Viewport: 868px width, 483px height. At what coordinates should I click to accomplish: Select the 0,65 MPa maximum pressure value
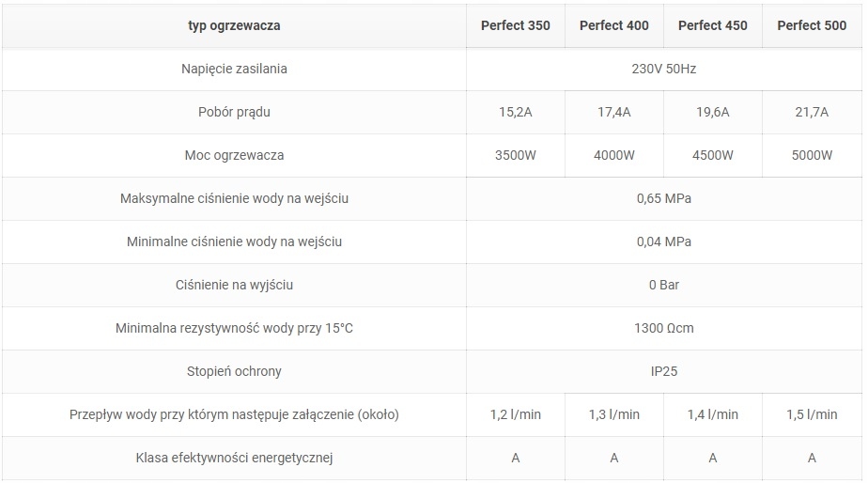[664, 198]
